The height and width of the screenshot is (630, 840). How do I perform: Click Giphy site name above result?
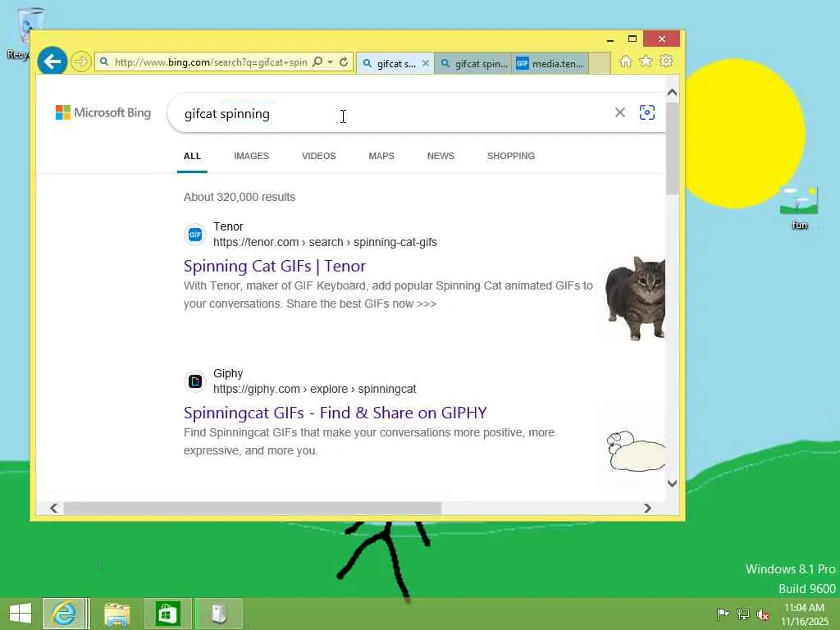pos(228,373)
